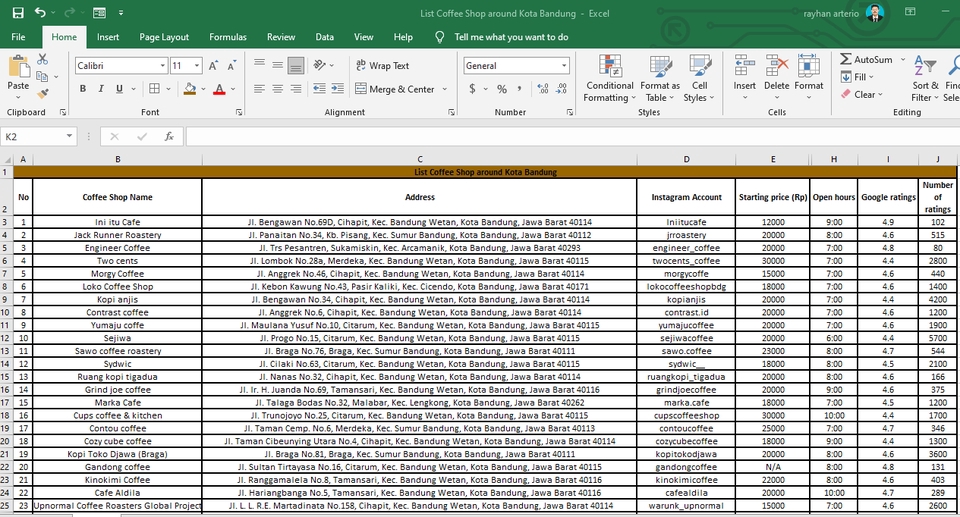
Task: Open the Font Color dropdown arrow
Action: pyautogui.click(x=233, y=89)
